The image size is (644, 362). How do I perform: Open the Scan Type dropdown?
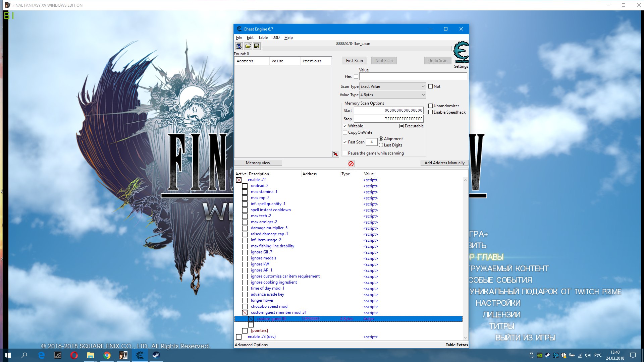coord(392,86)
